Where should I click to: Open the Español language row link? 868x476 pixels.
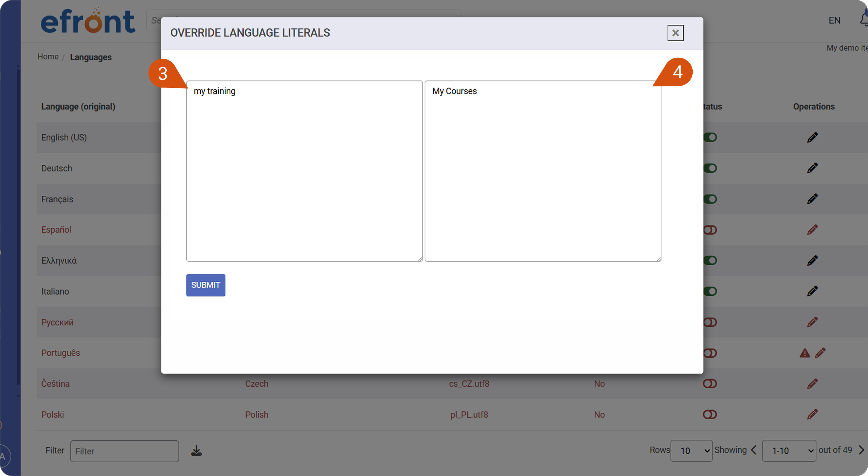[56, 230]
